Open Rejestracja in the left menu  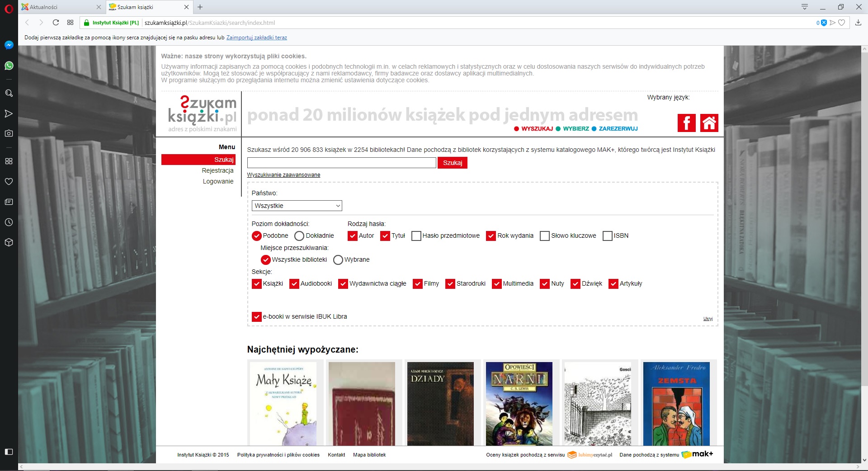[x=218, y=170]
